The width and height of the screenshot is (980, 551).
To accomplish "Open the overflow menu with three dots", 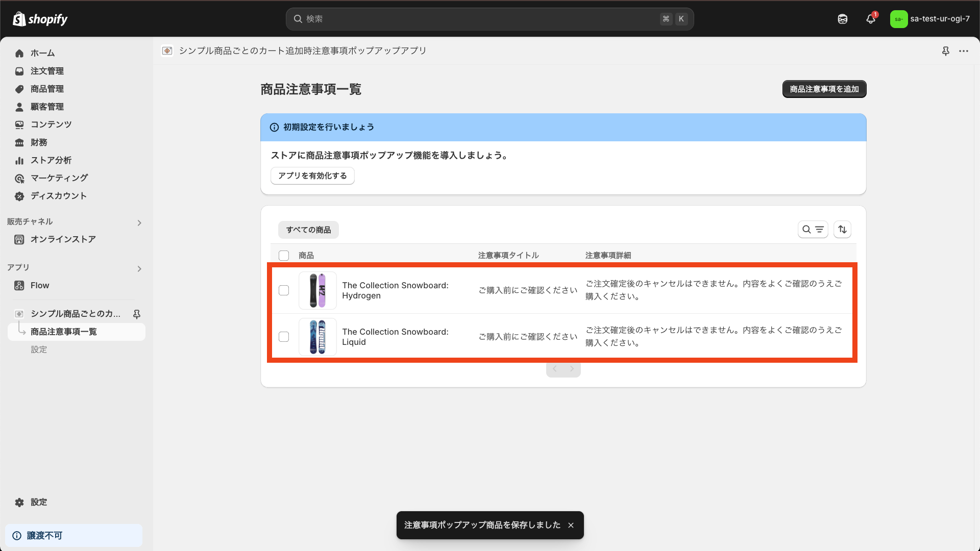I will pyautogui.click(x=964, y=51).
